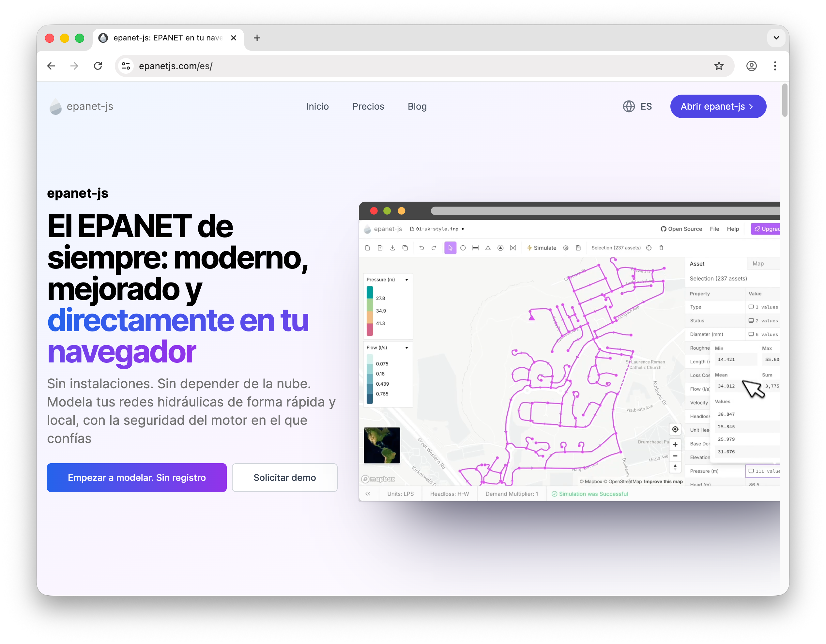Open the Flow (l/s) legend dropdown

pyautogui.click(x=406, y=347)
